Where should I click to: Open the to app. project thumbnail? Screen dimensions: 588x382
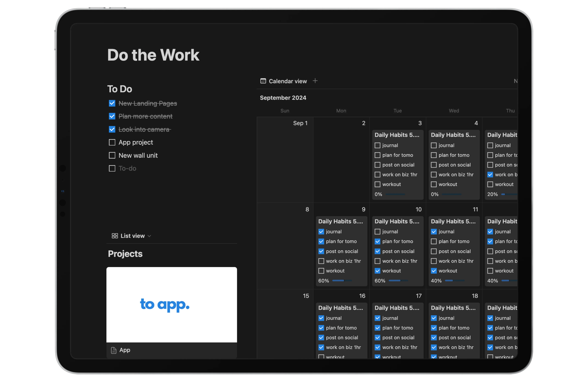tap(171, 305)
